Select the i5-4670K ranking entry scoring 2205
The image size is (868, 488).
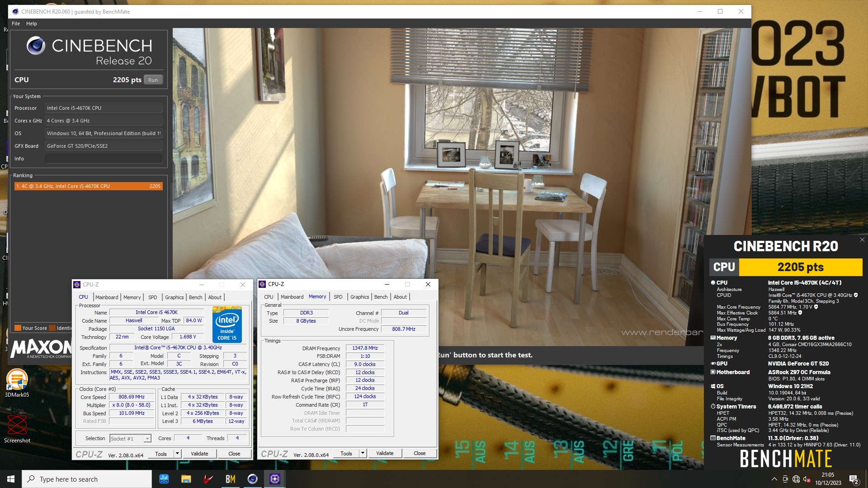pyautogui.click(x=88, y=186)
